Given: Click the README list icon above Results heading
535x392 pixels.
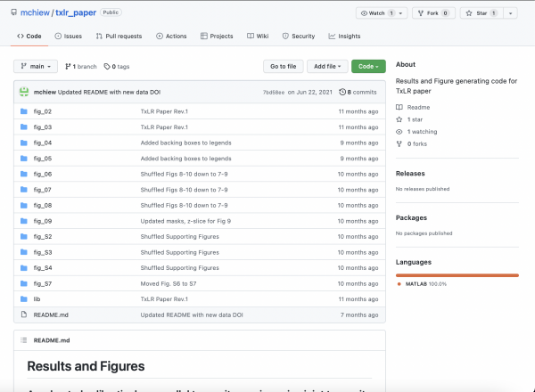Looking at the screenshot, I should pos(23,340).
